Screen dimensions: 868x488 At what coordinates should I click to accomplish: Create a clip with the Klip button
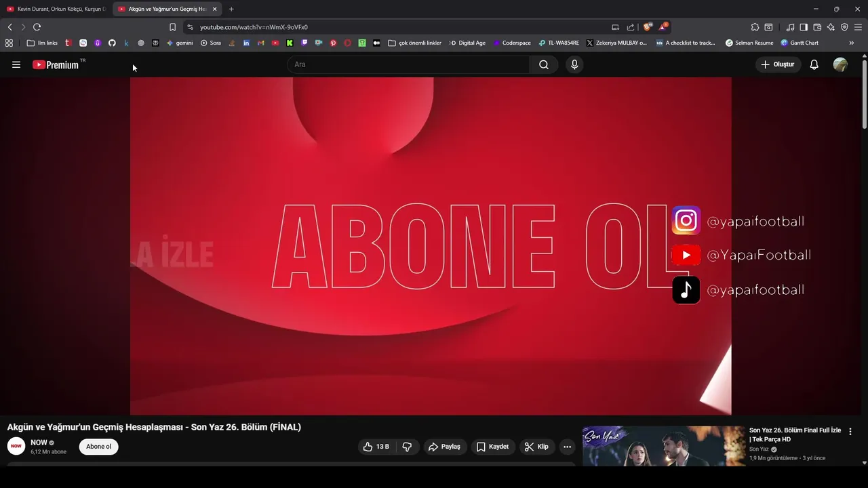(536, 447)
